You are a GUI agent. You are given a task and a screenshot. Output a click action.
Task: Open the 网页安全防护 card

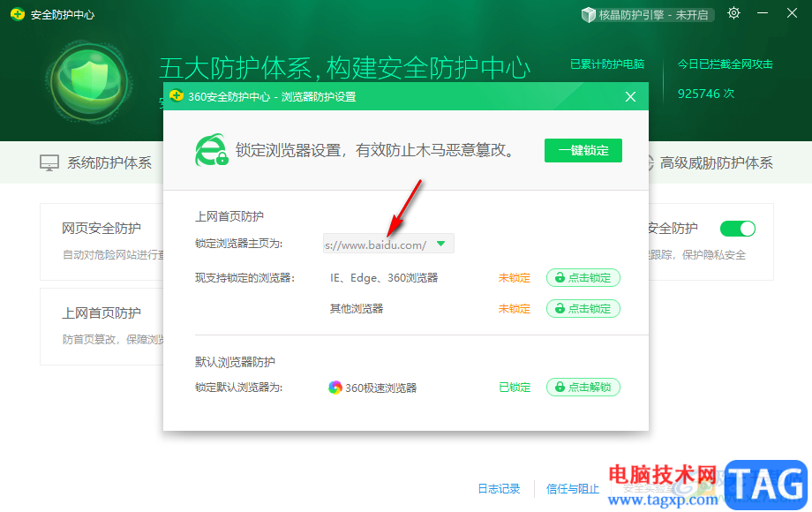tap(102, 242)
